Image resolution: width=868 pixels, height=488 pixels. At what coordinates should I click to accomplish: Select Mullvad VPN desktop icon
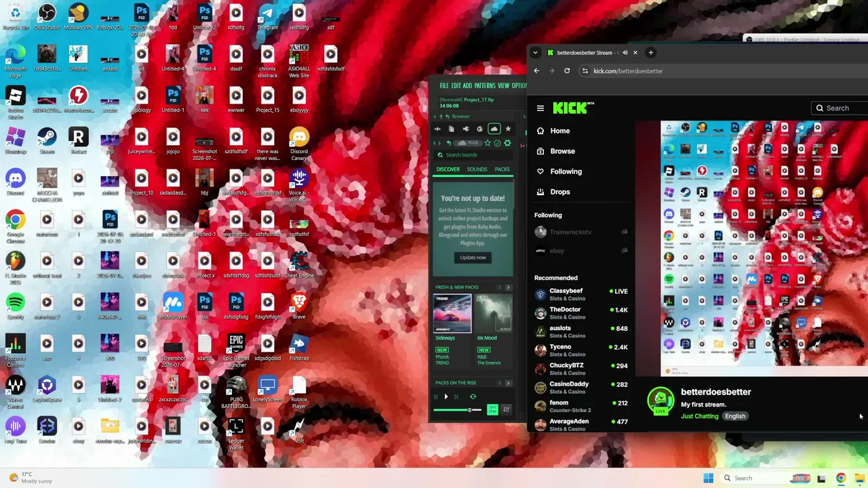[x=78, y=18]
